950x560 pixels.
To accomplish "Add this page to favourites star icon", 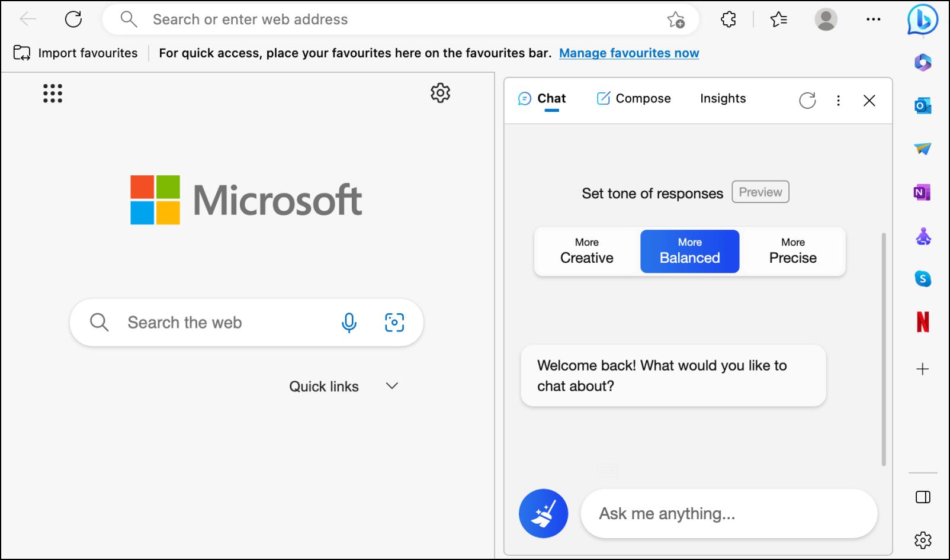I will click(x=676, y=20).
